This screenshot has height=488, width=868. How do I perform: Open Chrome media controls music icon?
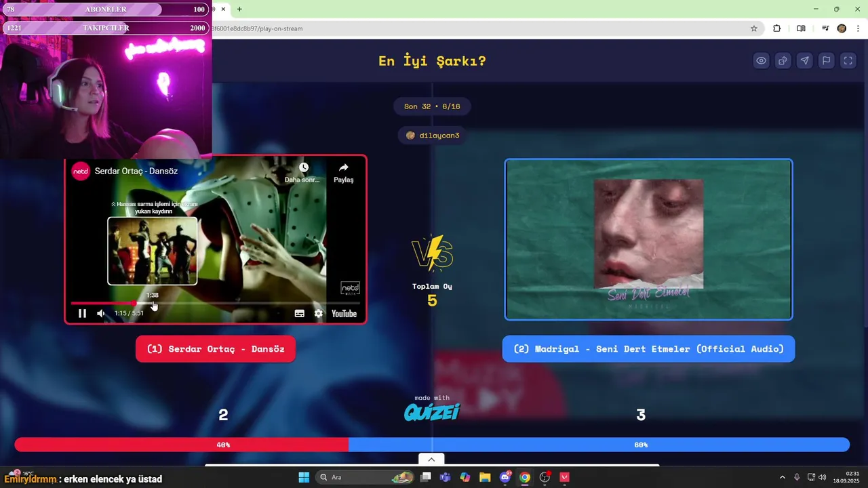[825, 28]
